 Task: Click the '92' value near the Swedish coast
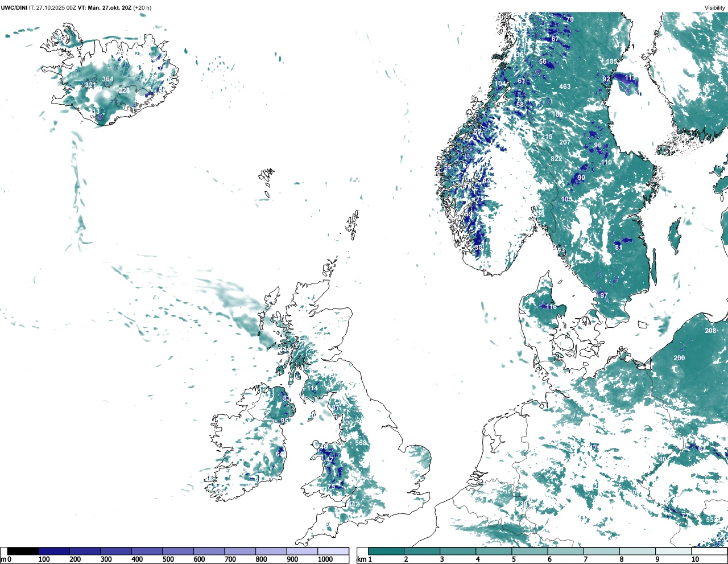click(x=606, y=79)
